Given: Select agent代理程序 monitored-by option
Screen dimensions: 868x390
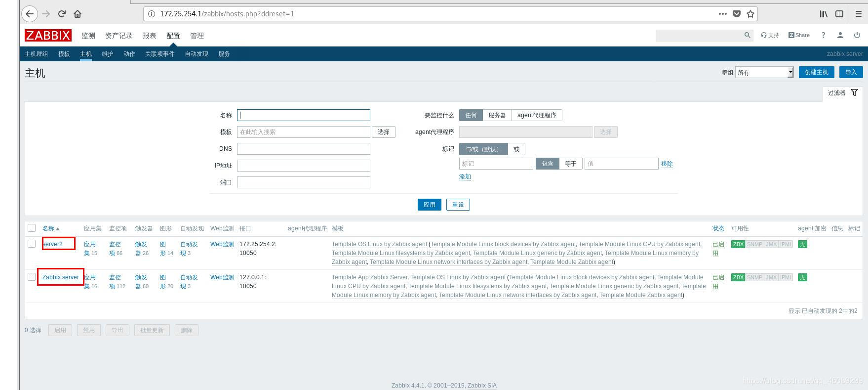Looking at the screenshot, I should pos(537,115).
